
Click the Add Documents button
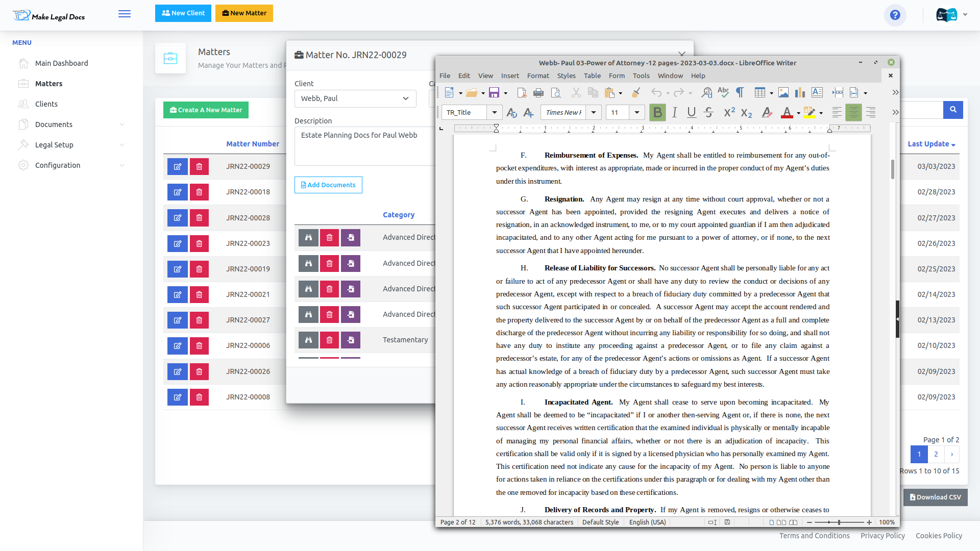328,185
